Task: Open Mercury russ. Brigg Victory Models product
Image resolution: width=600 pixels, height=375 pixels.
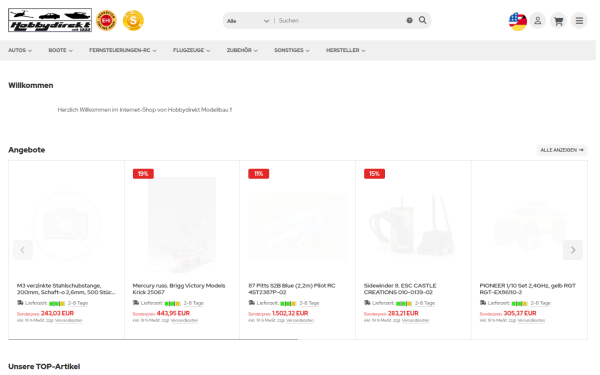Action: point(179,289)
